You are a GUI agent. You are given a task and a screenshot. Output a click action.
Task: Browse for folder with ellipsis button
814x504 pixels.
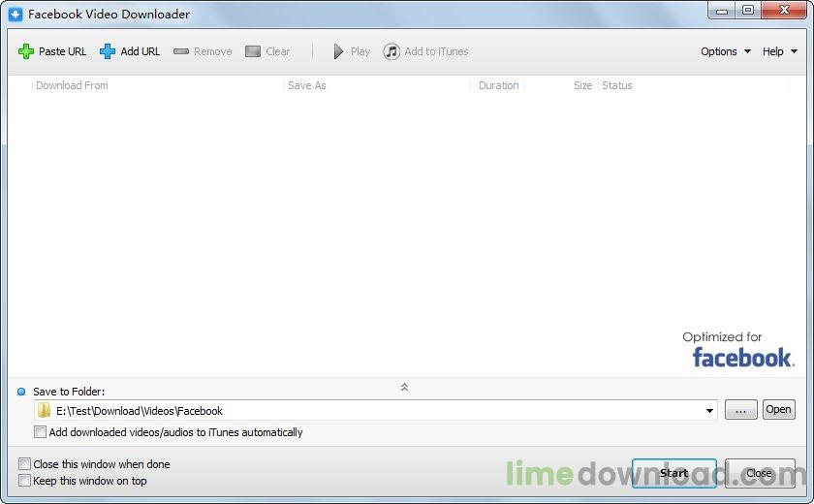[x=740, y=410]
